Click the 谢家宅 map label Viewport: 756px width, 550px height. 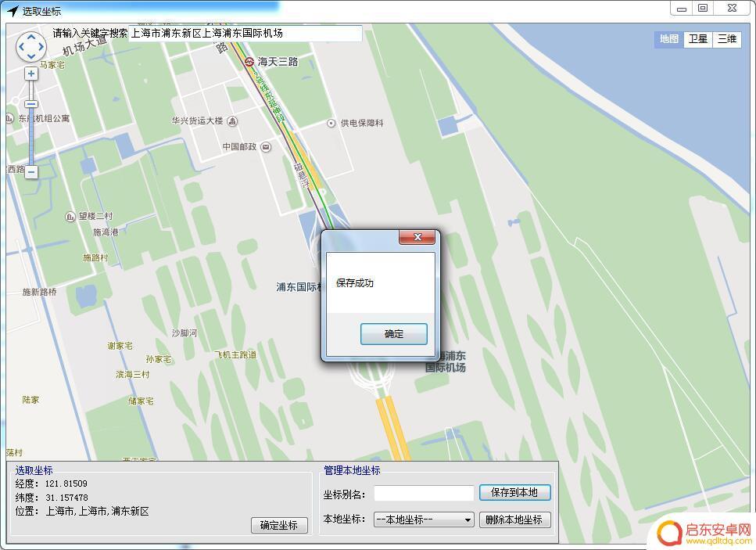120,346
